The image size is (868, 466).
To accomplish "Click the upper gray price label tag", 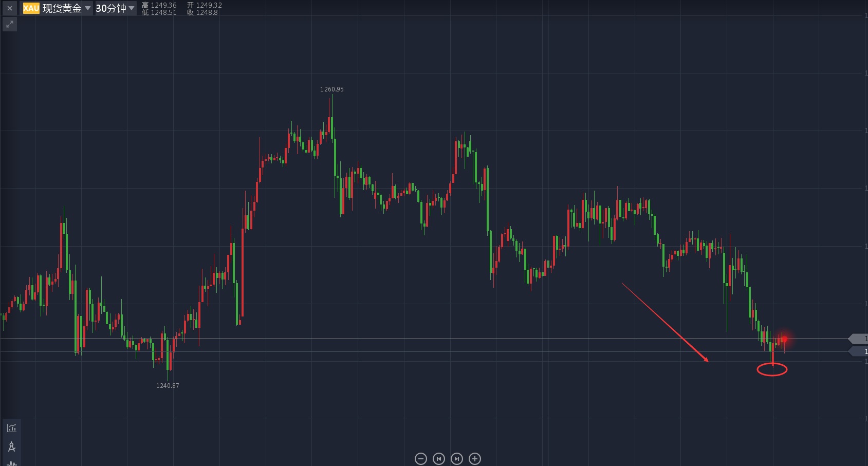I will pos(858,339).
